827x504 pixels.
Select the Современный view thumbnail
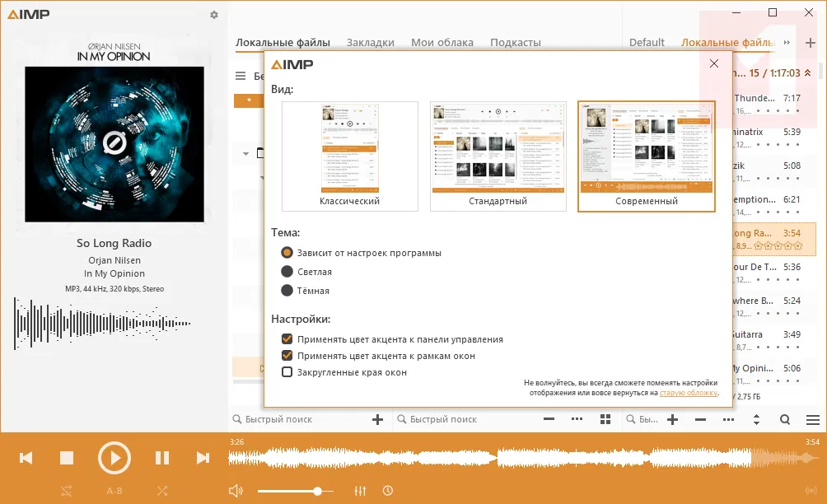coord(646,156)
